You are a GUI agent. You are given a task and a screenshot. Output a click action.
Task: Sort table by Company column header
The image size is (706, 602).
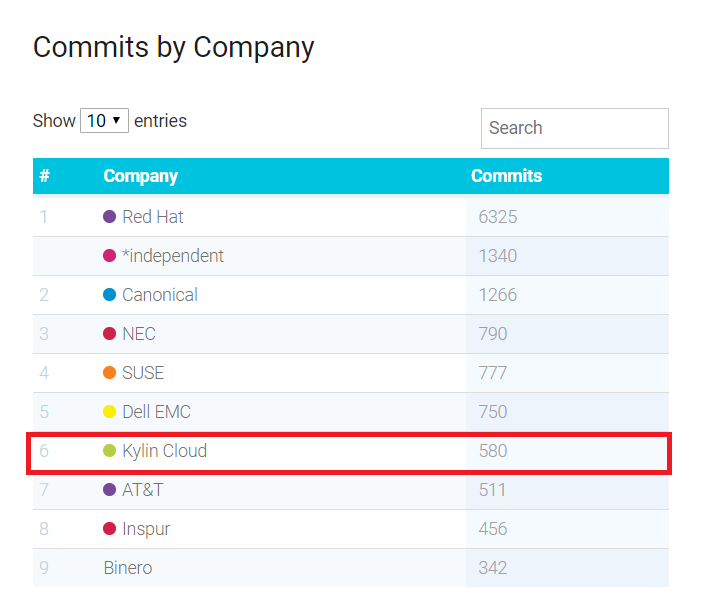140,176
